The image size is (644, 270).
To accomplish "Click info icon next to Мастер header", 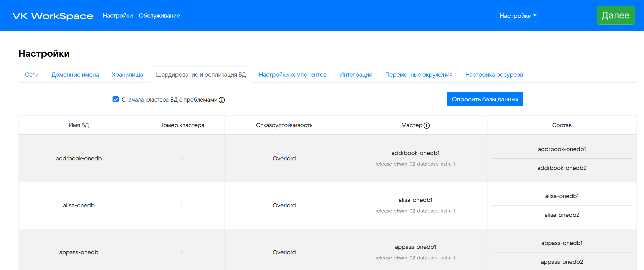I will 427,126.
